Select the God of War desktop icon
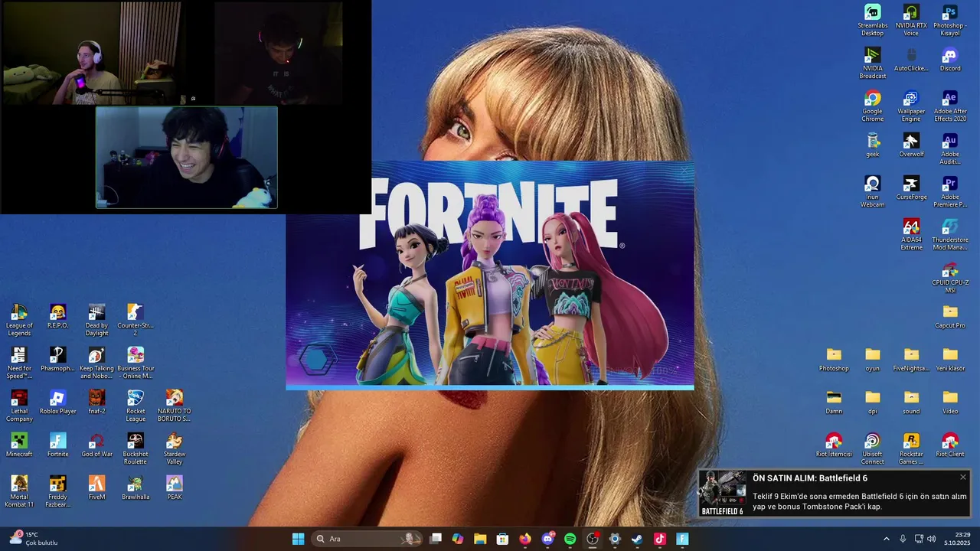Screen dimensions: 980x551 (x=96, y=445)
